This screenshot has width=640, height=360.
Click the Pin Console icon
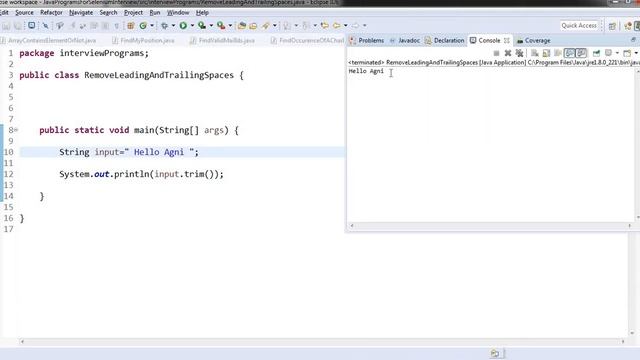coord(596,53)
